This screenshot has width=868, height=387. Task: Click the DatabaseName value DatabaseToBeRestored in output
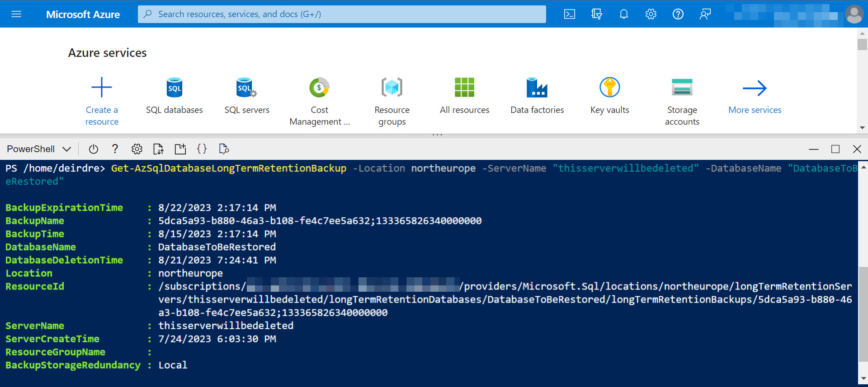[217, 247]
